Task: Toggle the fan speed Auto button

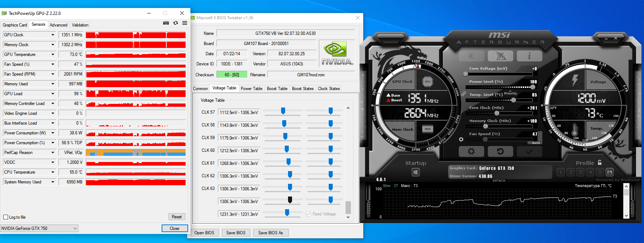Action: click(x=536, y=143)
